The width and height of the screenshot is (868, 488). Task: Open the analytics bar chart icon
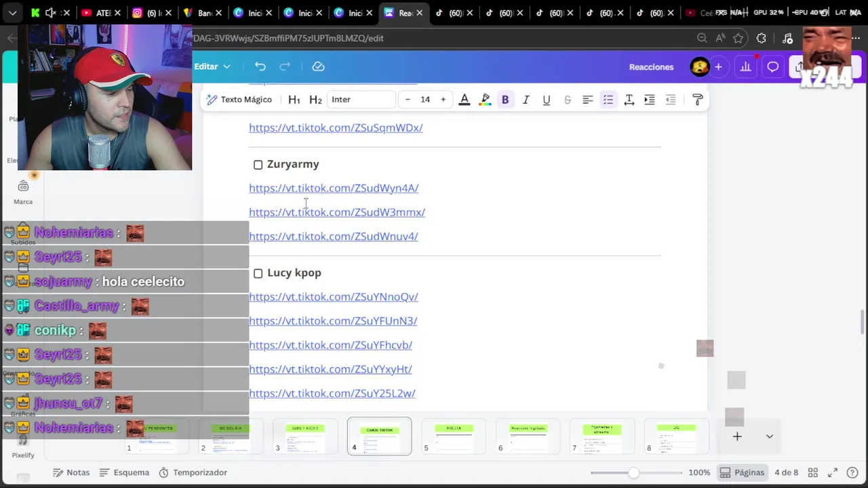point(745,67)
